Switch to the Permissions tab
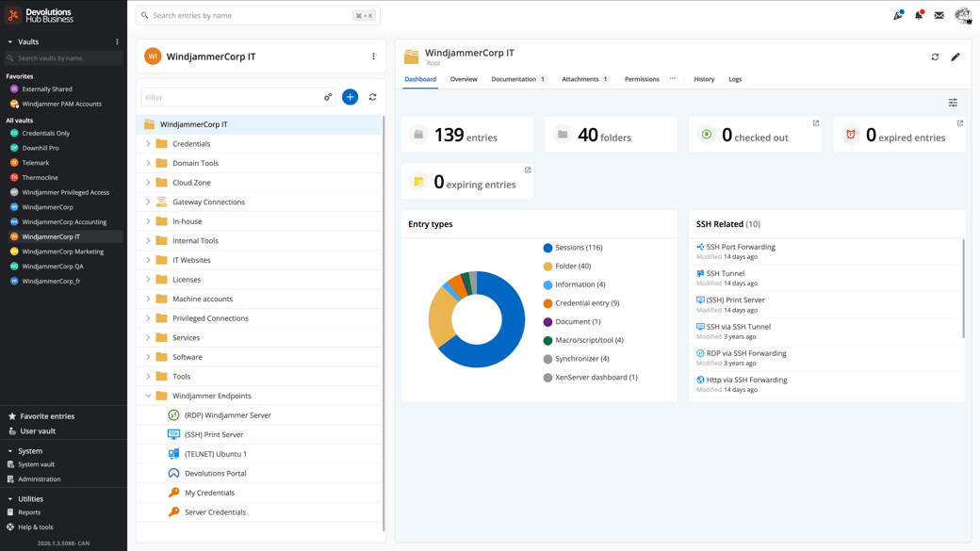Screen dimensions: 980x551 pyautogui.click(x=642, y=79)
